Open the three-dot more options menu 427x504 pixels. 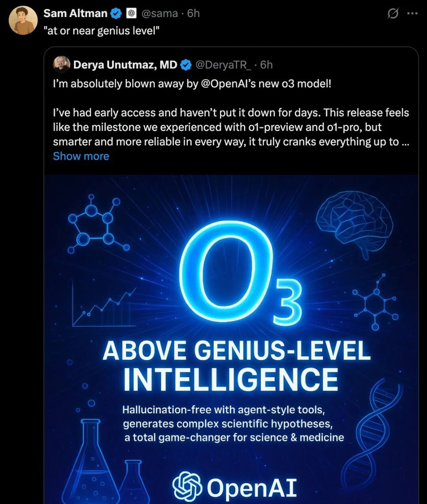412,13
